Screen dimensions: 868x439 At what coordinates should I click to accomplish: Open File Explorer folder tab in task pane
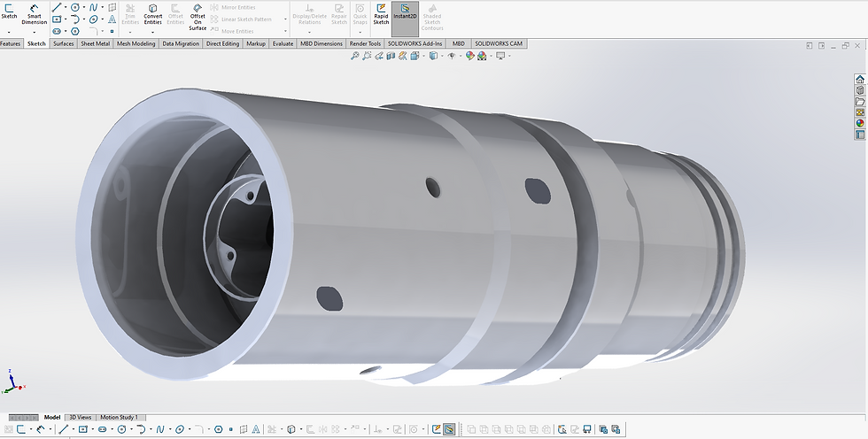[860, 101]
